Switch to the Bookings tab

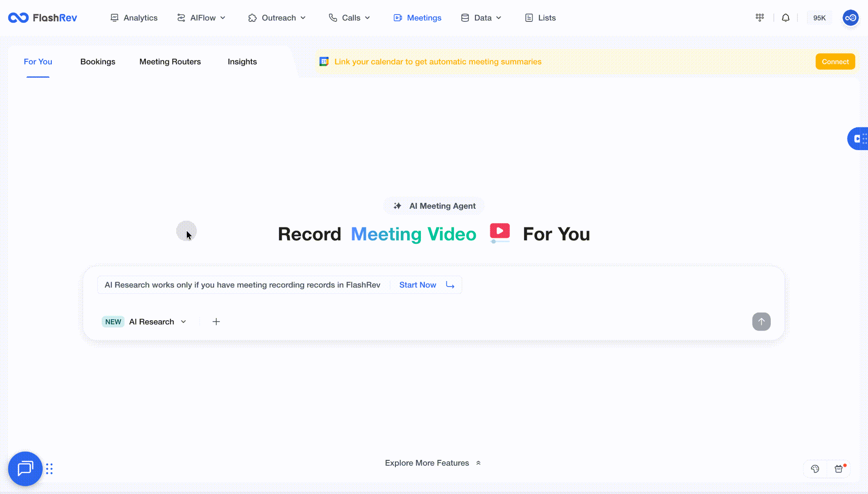tap(98, 62)
